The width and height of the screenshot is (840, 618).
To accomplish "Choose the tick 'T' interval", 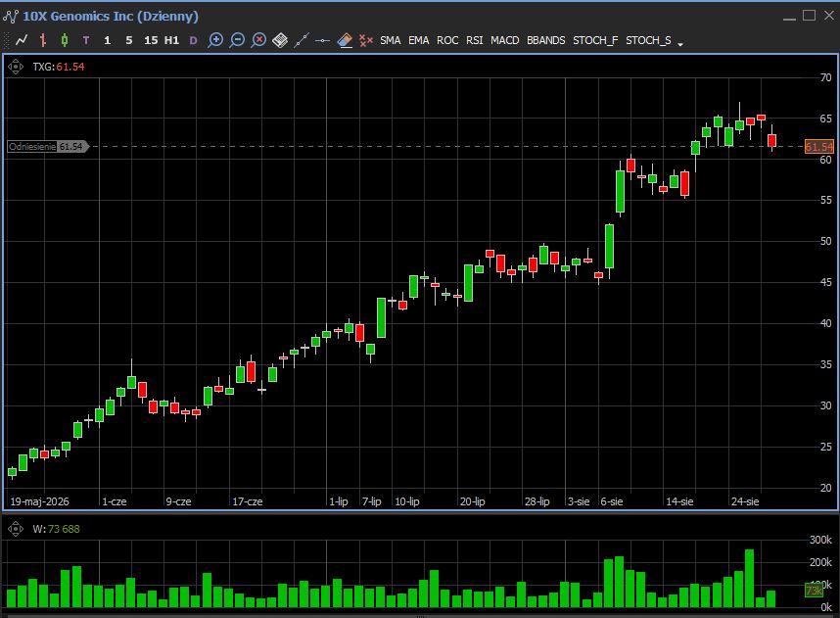I will coord(86,40).
